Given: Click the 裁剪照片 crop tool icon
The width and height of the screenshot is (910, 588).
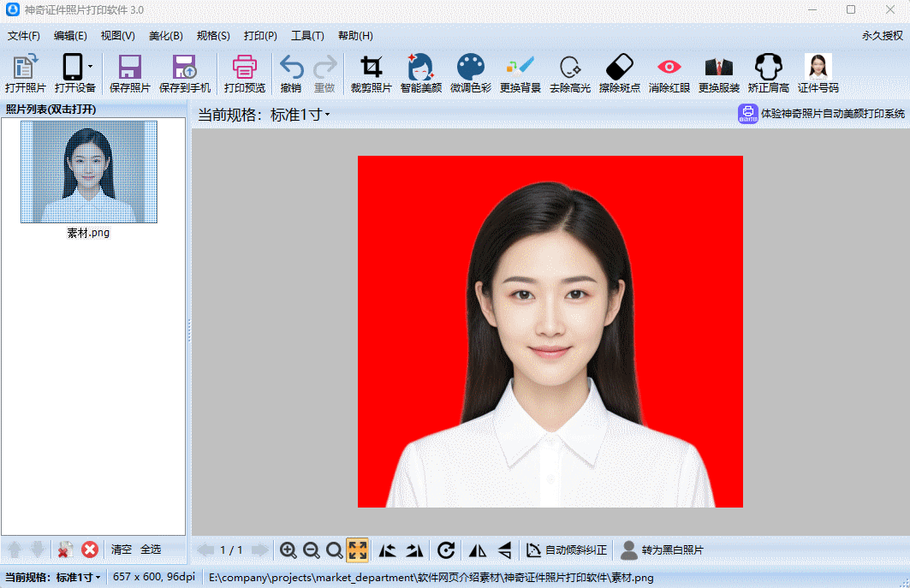Looking at the screenshot, I should (x=371, y=68).
